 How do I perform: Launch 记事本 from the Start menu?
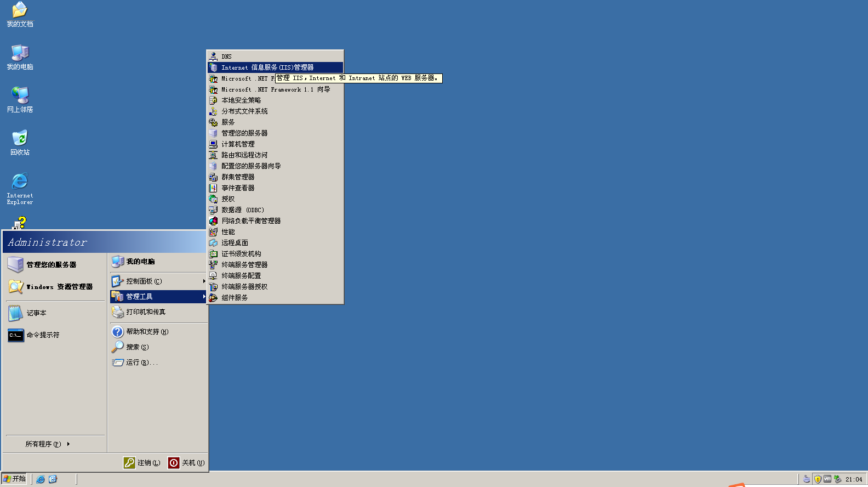(x=55, y=313)
